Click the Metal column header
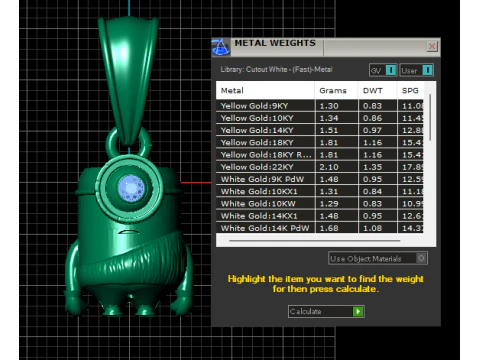This screenshot has height=360, width=480. pyautogui.click(x=265, y=90)
